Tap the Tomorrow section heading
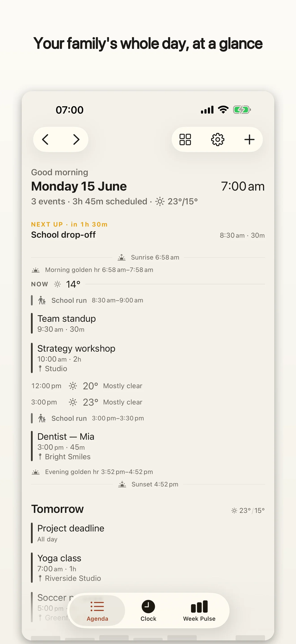 point(57,509)
